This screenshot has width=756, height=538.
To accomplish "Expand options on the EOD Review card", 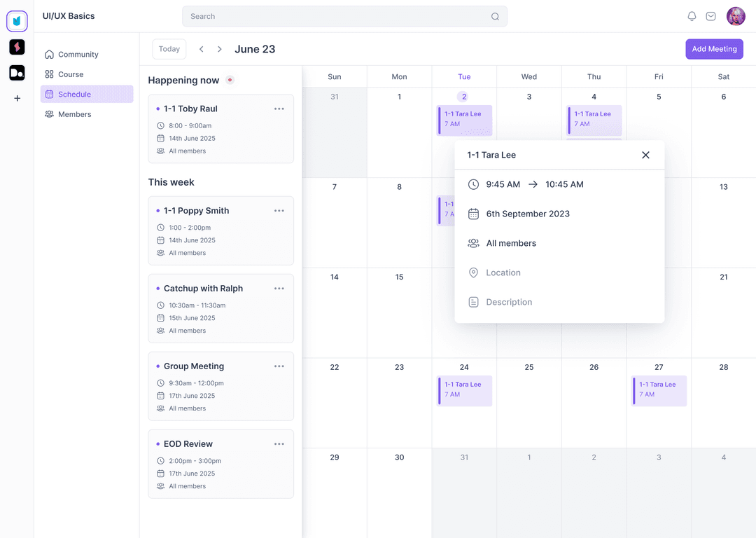I will coord(279,443).
